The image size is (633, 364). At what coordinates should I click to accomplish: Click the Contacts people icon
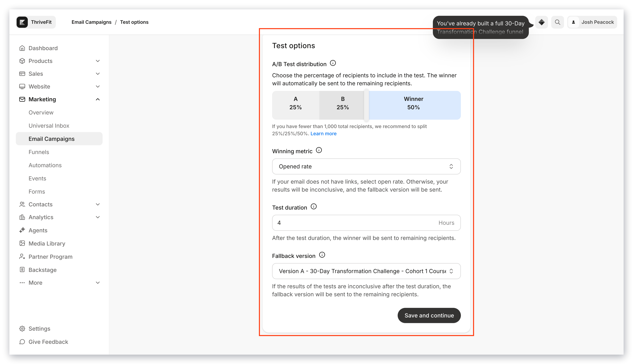coord(22,204)
